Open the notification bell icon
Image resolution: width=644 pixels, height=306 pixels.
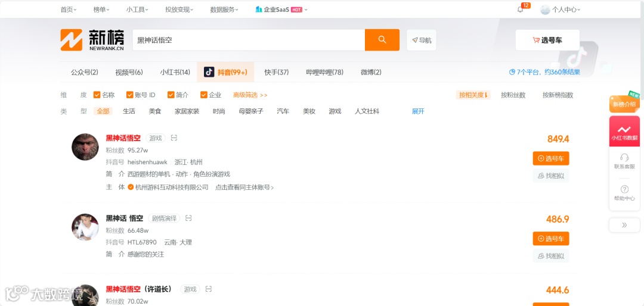tap(520, 10)
